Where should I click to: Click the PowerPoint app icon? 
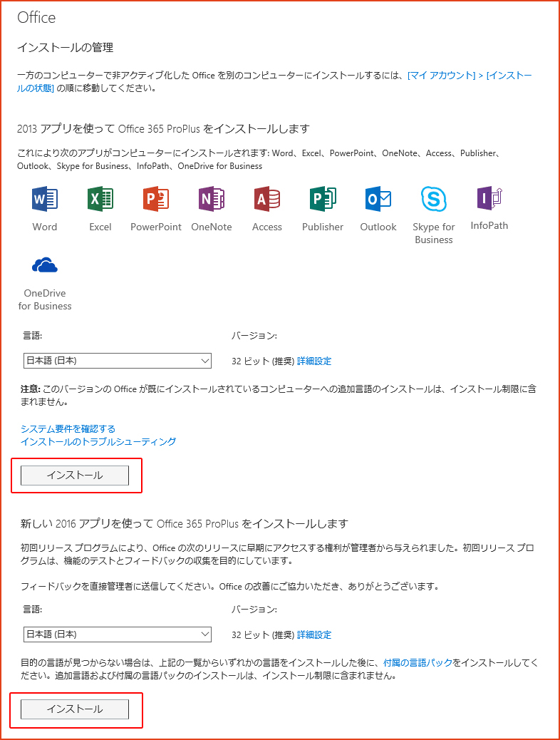[x=156, y=199]
